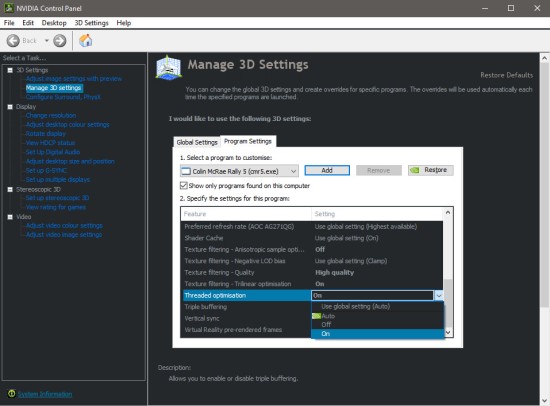This screenshot has height=406, width=550.
Task: Choose the Auto option in dropdown
Action: coord(377,316)
